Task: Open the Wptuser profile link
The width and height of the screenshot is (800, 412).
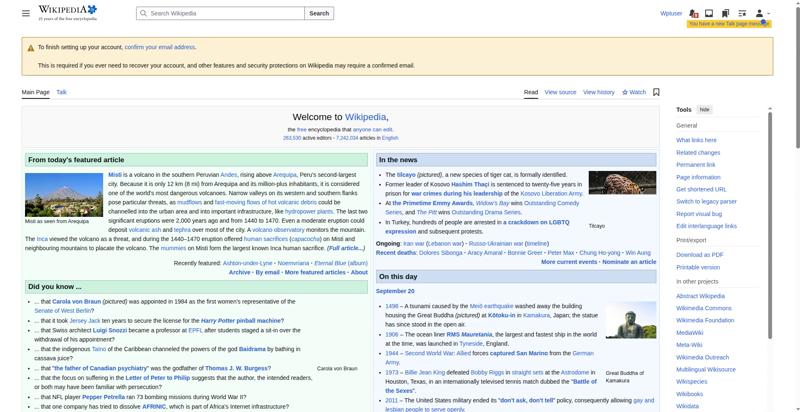Action: pos(671,13)
